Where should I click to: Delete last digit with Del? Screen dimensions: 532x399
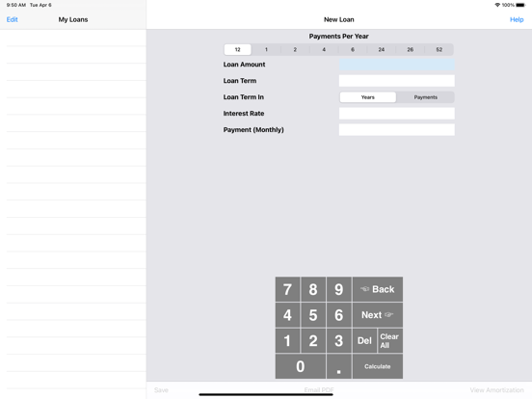(364, 341)
